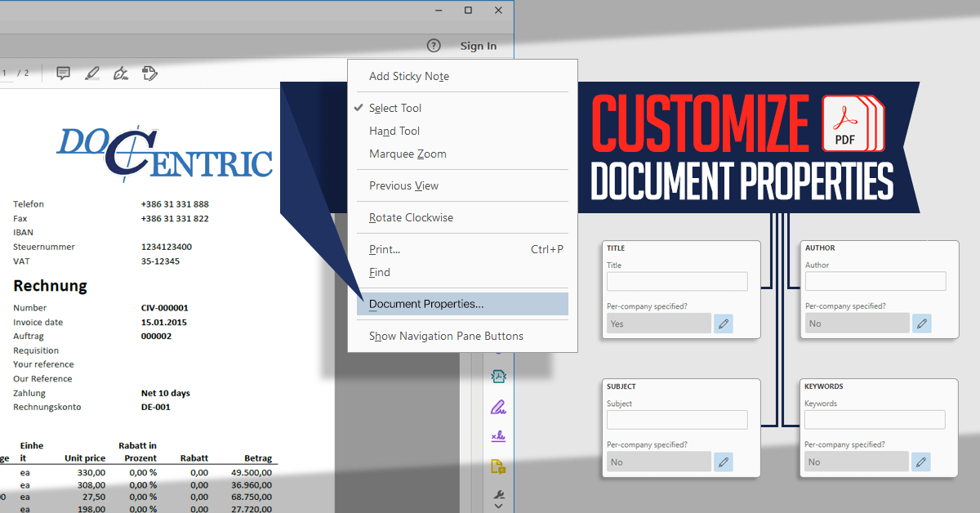The height and width of the screenshot is (513, 980).
Task: Click Steuernummer value 1234123400
Action: pos(167,247)
